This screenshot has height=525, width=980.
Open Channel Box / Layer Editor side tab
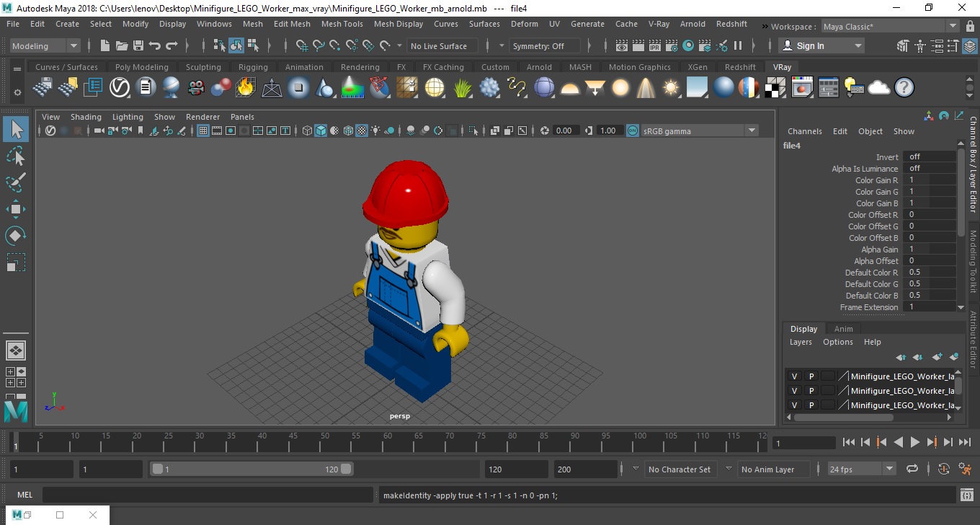click(x=973, y=164)
